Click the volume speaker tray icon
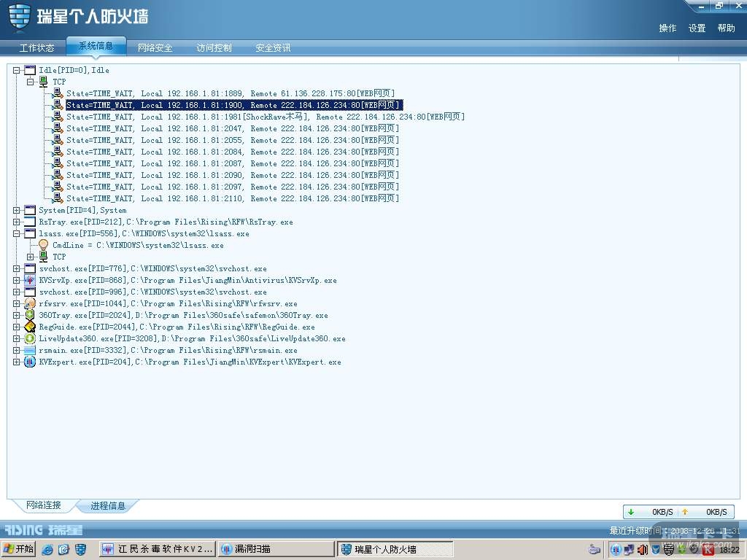This screenshot has height=560, width=747. [642, 550]
